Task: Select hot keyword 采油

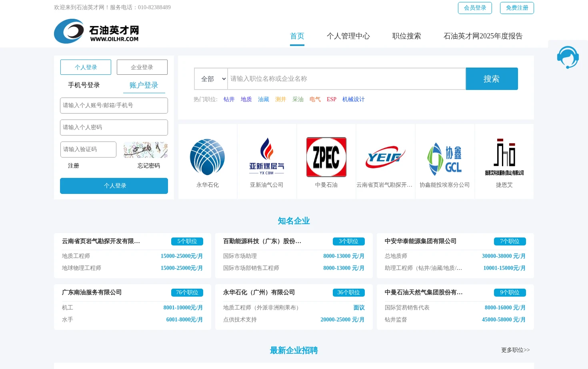Action: pyautogui.click(x=298, y=99)
